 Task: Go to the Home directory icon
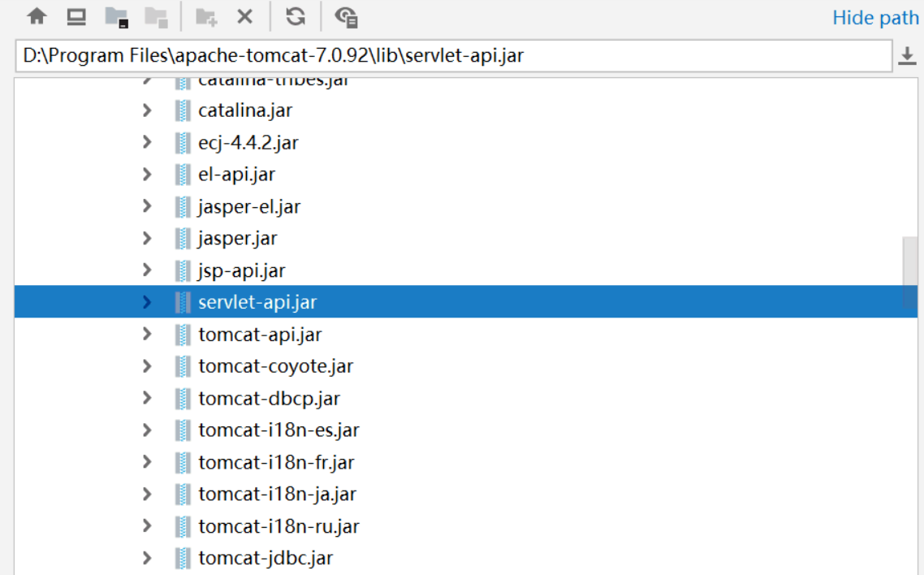click(37, 16)
